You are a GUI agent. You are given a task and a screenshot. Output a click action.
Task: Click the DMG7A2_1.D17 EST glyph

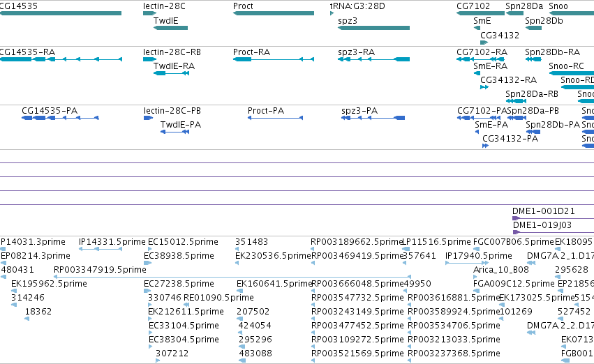pos(531,263)
